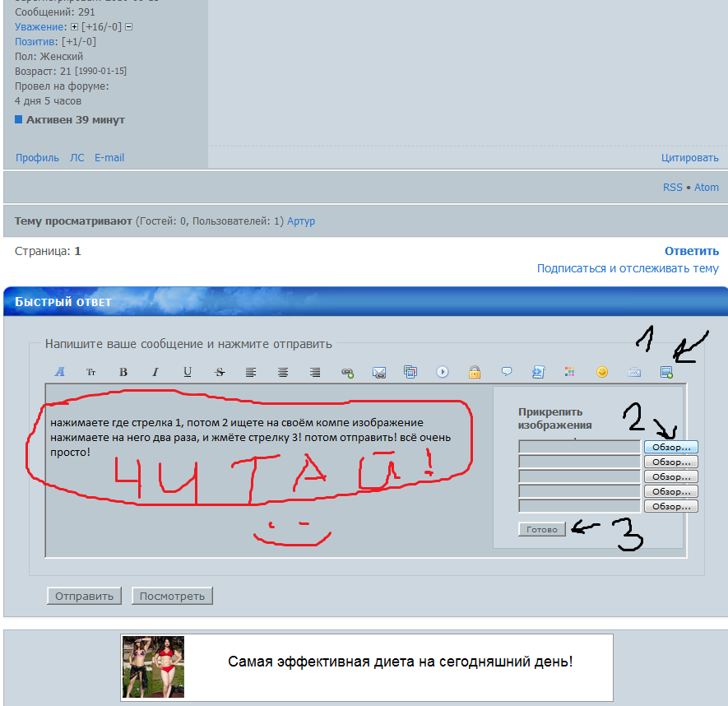Toggle underline formatting

click(x=188, y=372)
